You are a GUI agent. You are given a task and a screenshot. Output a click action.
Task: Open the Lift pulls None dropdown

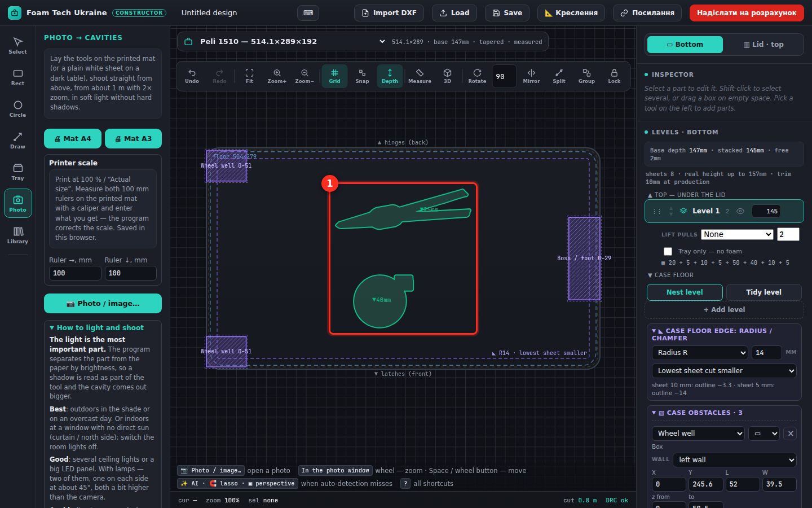(x=737, y=234)
